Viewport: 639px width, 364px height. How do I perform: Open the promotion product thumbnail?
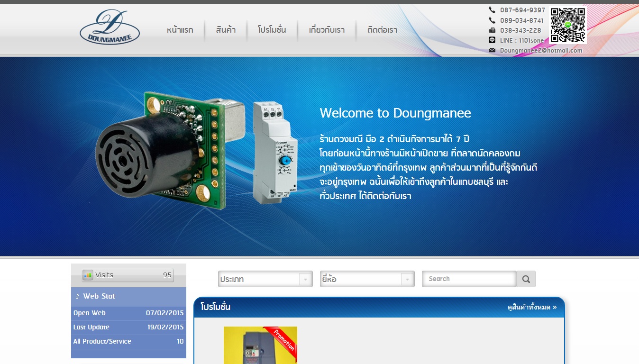pos(260,345)
